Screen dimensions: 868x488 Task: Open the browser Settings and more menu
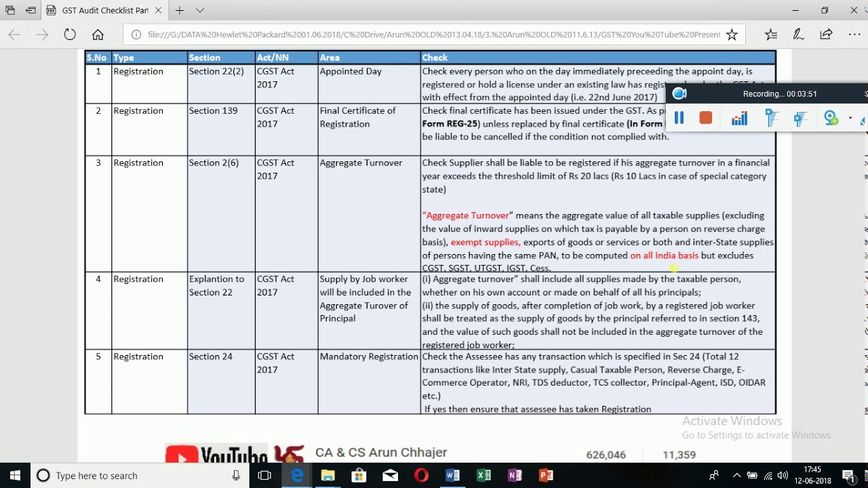pos(854,35)
